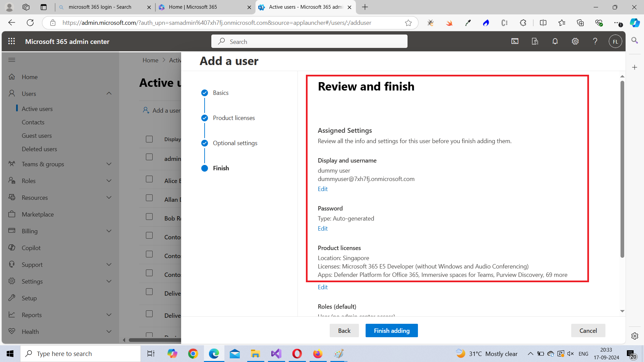Toggle the select-all users header checkbox
This screenshot has width=644, height=362.
149,139
